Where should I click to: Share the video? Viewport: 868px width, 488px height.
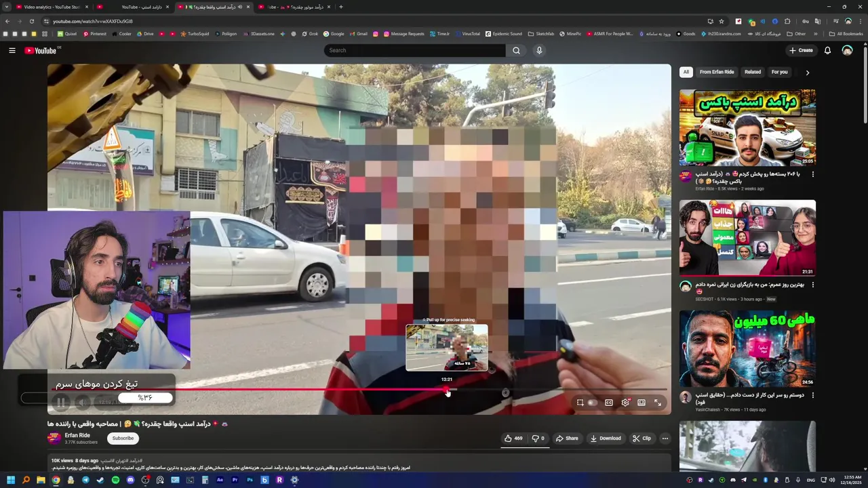pyautogui.click(x=567, y=439)
